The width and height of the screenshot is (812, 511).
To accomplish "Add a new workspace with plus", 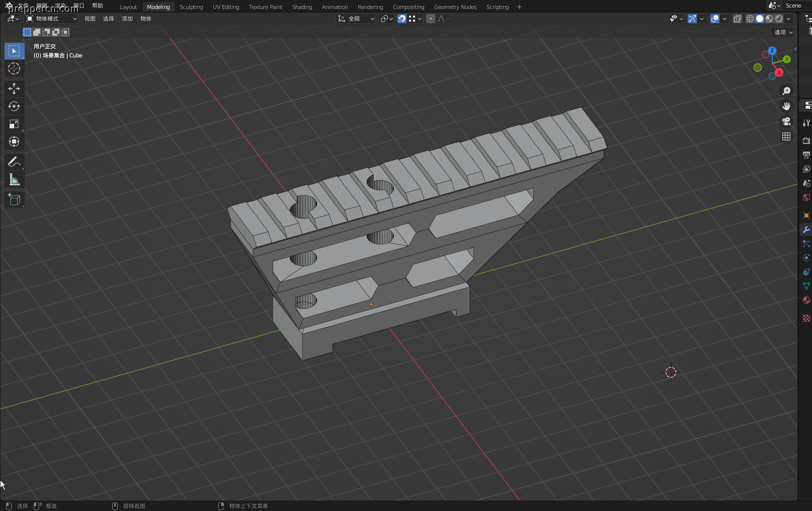I will pyautogui.click(x=519, y=7).
